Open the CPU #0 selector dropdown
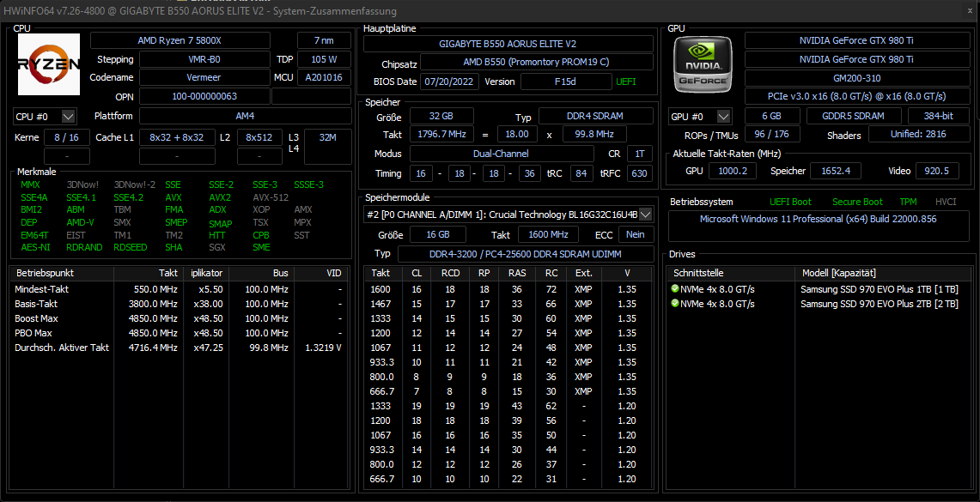The image size is (980, 502). point(45,117)
